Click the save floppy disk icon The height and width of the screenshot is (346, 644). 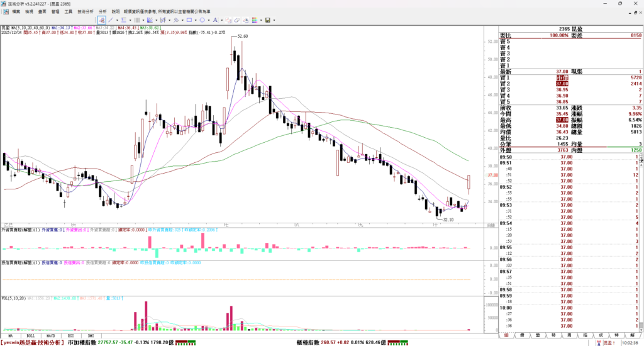coord(267,20)
